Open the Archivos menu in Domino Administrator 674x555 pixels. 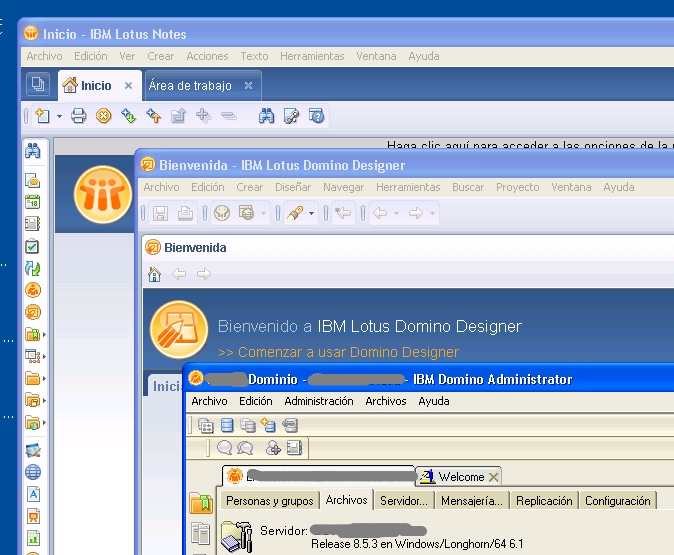pos(386,401)
